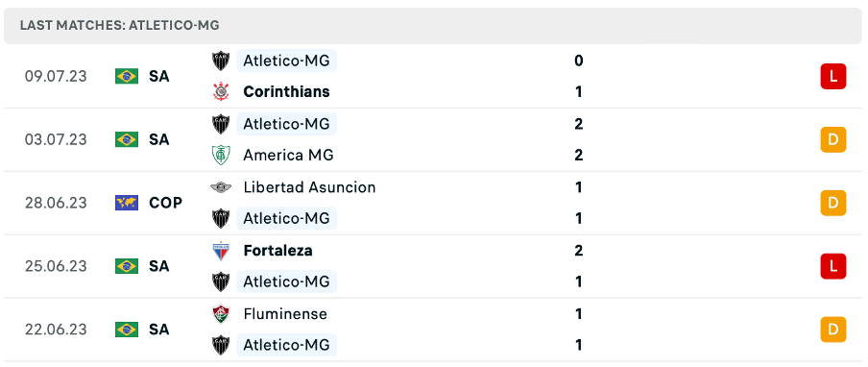
Task: Click the Fortaleza shield crest icon
Action: click(x=221, y=251)
